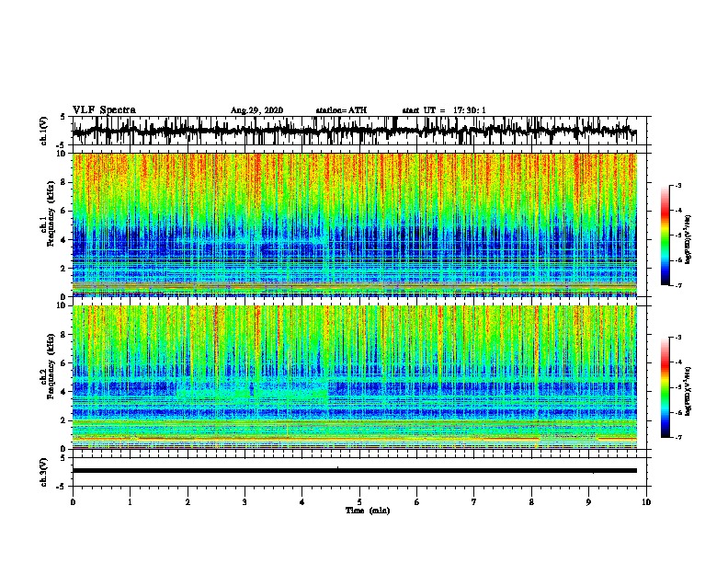The height and width of the screenshot is (563, 728).
Task: Click the ch.3(V) waveform panel
Action: (359, 472)
